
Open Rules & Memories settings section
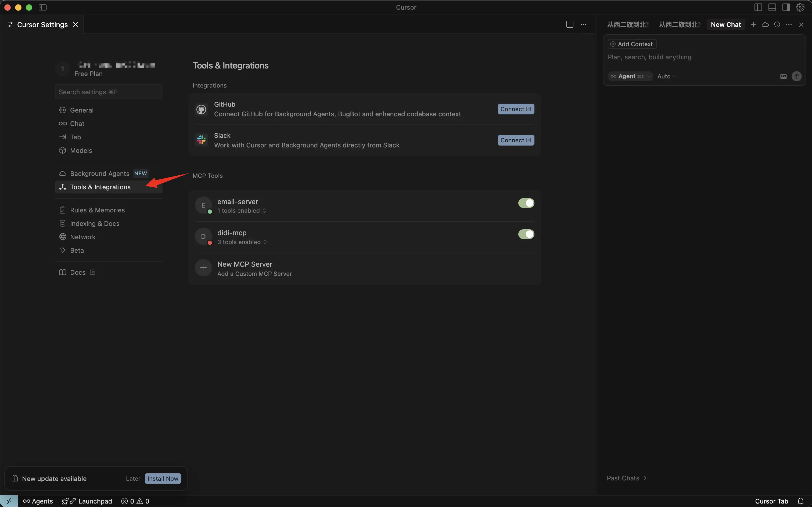[x=97, y=210]
